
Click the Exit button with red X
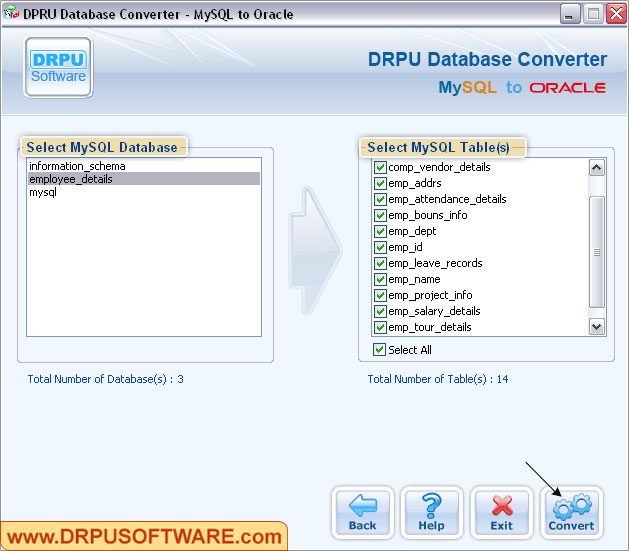(x=501, y=513)
